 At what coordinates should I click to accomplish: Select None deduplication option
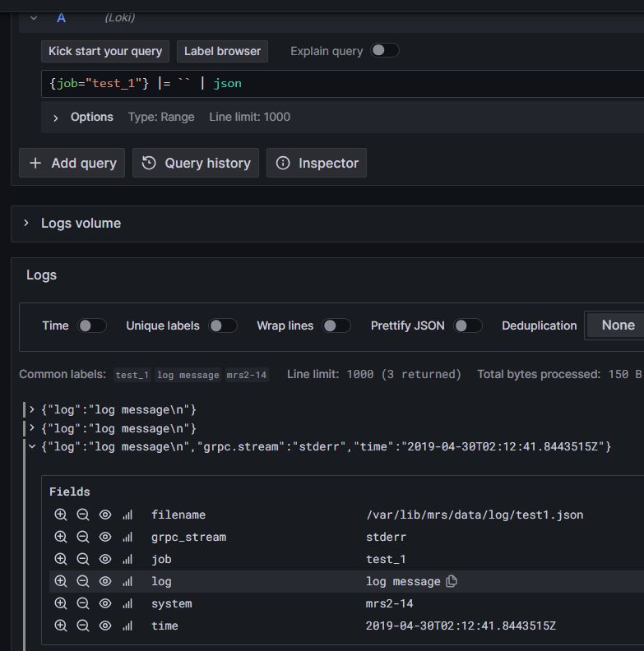coord(618,325)
